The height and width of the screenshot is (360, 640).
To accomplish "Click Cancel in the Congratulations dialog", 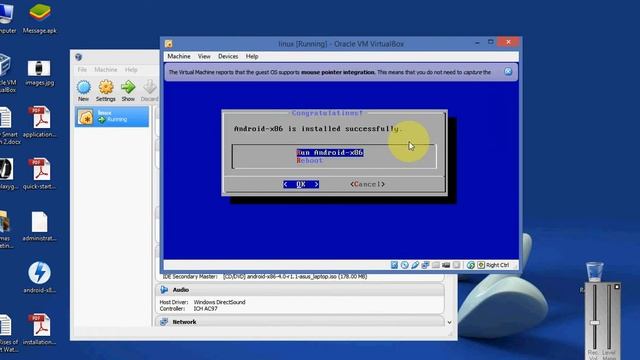I will click(x=367, y=184).
